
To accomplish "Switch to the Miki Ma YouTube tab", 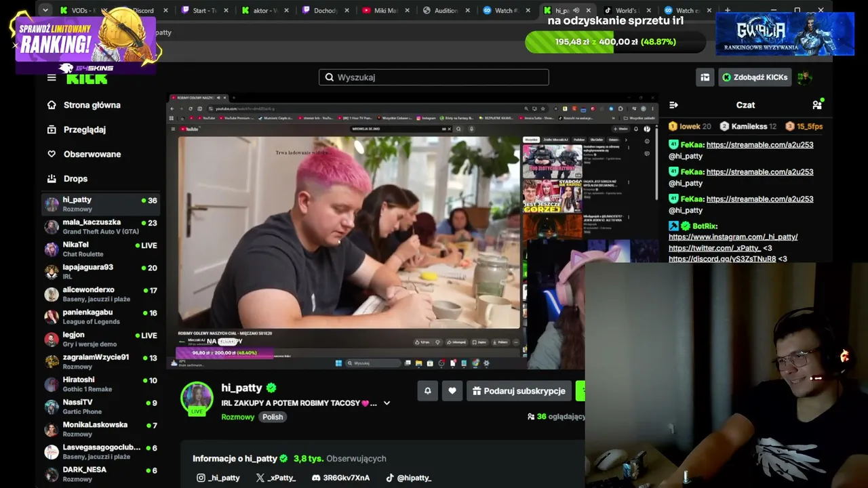I will pyautogui.click(x=386, y=10).
